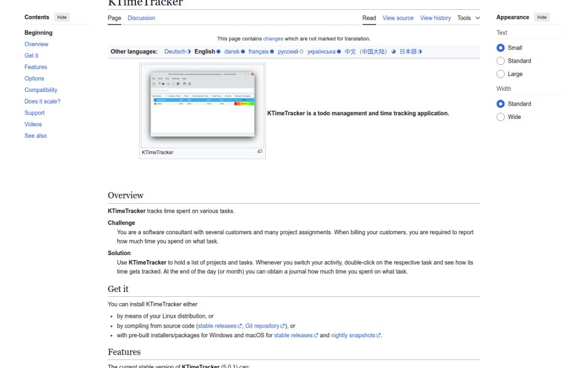Switch page language to Deutsch
588x368 pixels.
coord(175,52)
